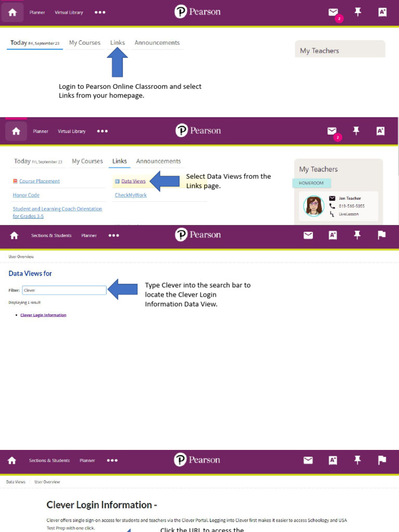
Task: Select the unselected Links tab beside the active Today tab
Action: (117, 43)
